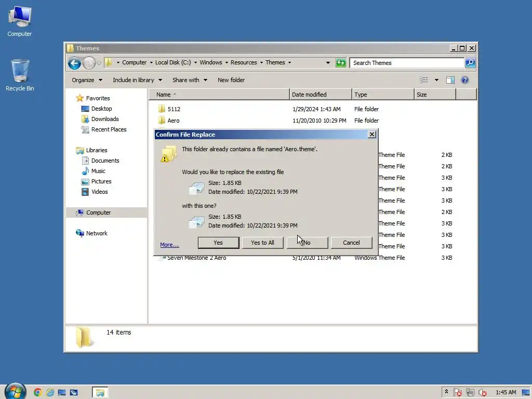Click Windows breadcrumb segment
532x399 pixels.
pos(211,62)
